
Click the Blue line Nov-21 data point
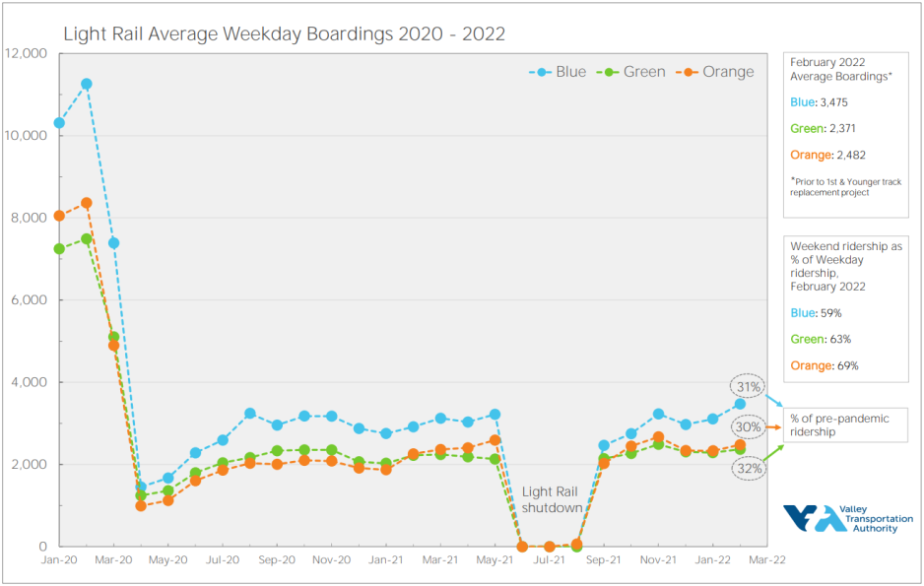(x=658, y=414)
